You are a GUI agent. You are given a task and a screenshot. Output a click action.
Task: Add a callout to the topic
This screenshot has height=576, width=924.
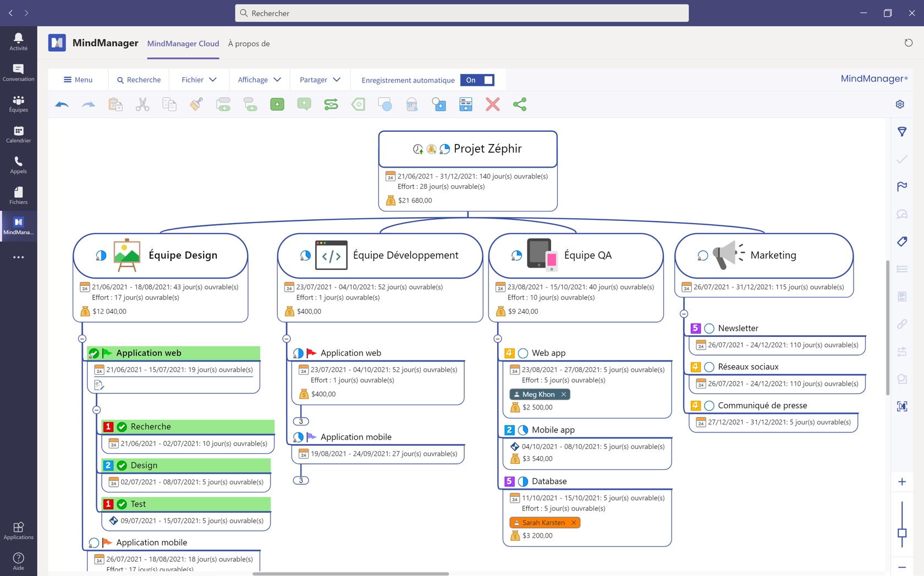click(x=304, y=104)
